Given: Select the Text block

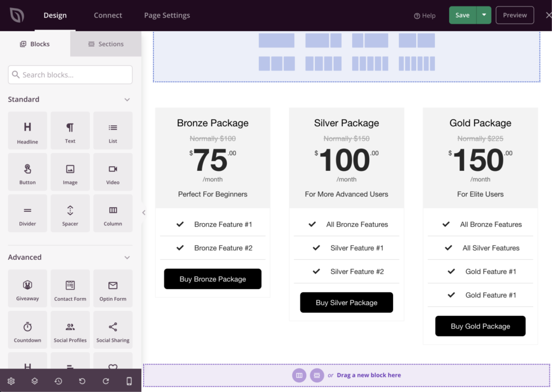Looking at the screenshot, I should pyautogui.click(x=70, y=130).
